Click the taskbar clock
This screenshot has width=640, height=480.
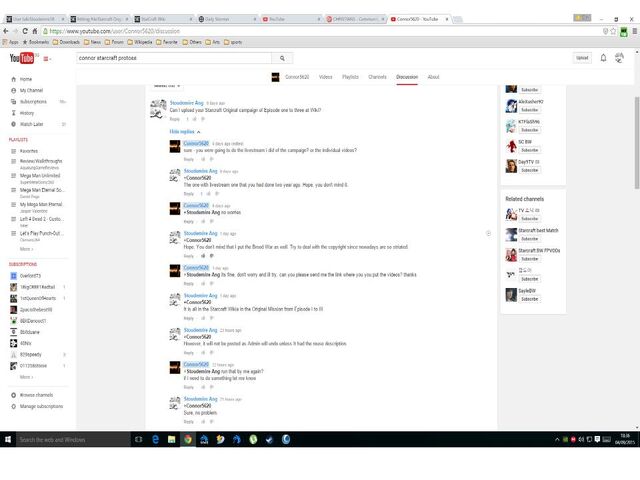point(625,440)
